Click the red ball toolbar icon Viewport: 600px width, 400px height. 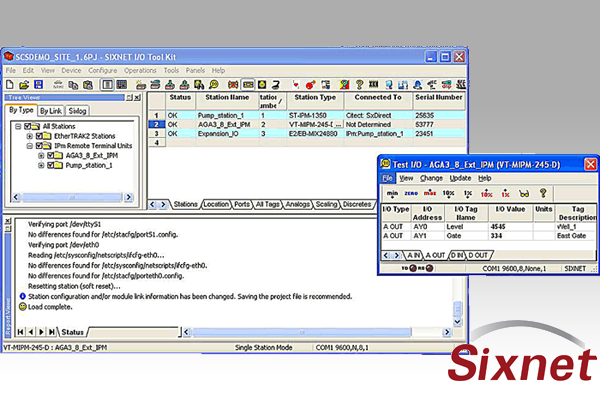point(310,85)
